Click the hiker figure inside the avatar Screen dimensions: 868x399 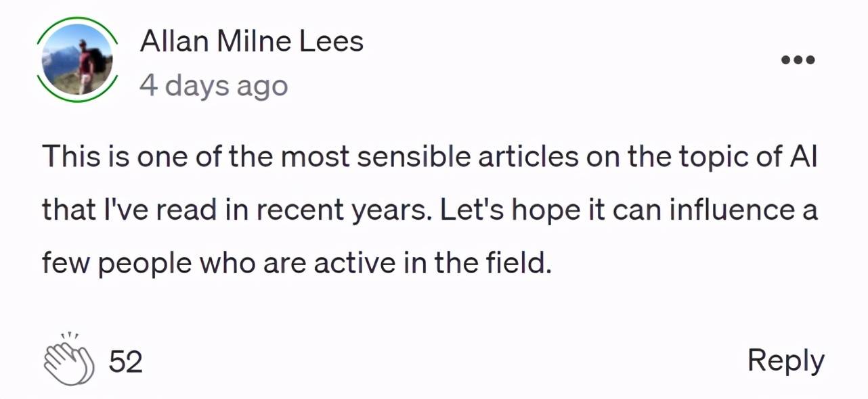[x=85, y=64]
